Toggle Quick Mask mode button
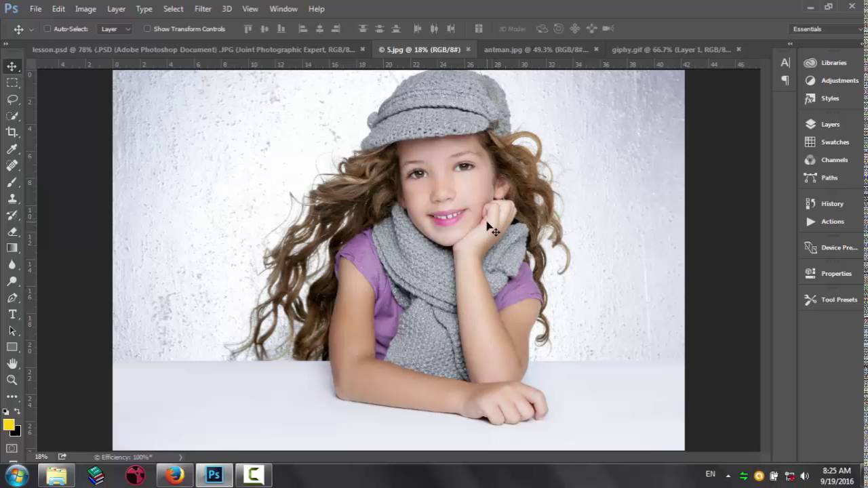Screen dimensions: 868x488 pyautogui.click(x=12, y=449)
